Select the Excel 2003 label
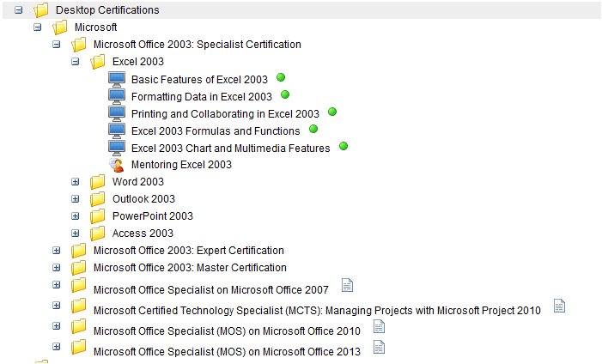The height and width of the screenshot is (364, 602). point(138,62)
